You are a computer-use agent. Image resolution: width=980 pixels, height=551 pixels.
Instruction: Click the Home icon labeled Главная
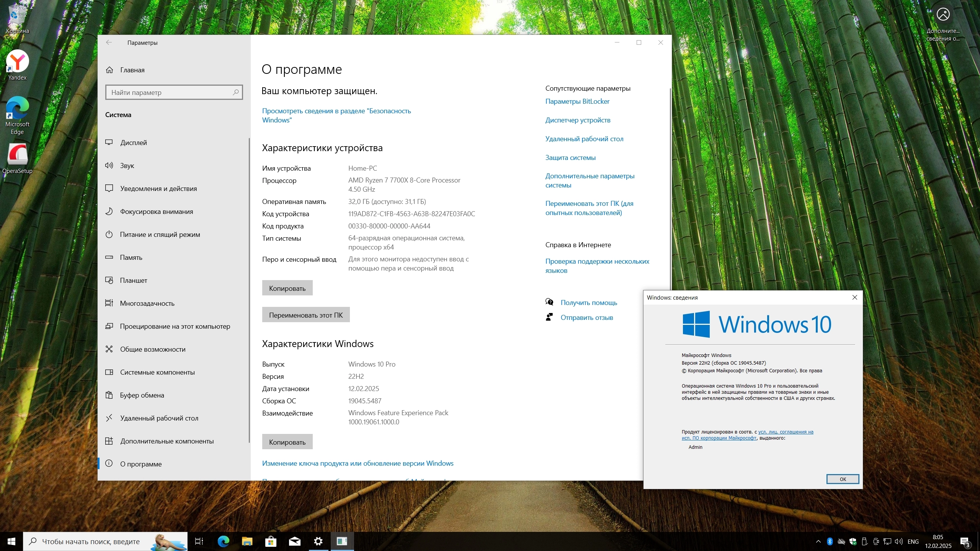[109, 70]
